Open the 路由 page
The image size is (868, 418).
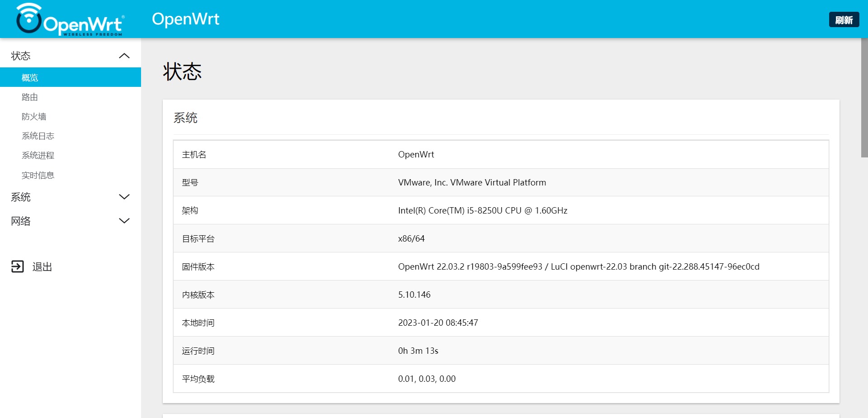pos(30,97)
